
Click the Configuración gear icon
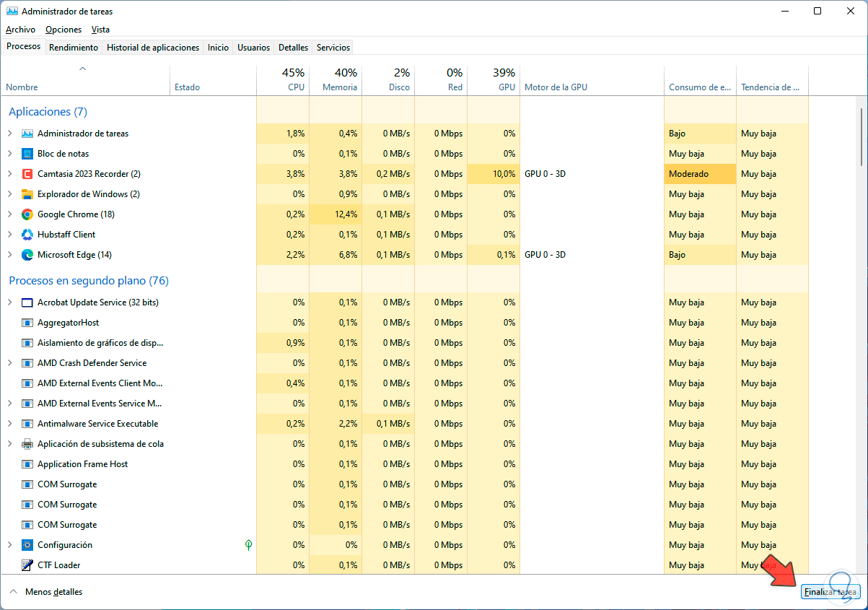coord(27,545)
